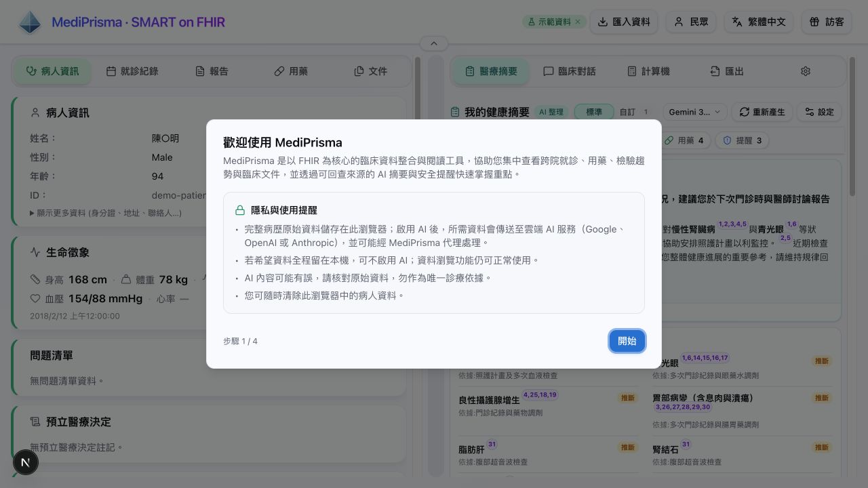Click citation badge 1,6,14,15,16,17

[x=705, y=358]
